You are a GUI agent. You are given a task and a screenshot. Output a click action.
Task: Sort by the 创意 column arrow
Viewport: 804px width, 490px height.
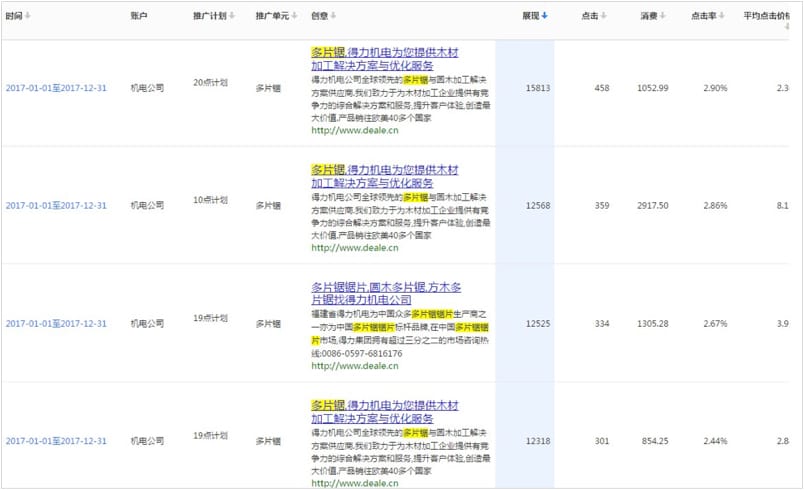[x=333, y=16]
